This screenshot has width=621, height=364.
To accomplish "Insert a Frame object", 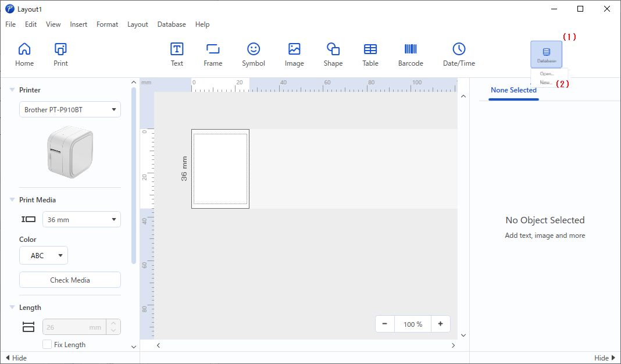I will 213,55.
